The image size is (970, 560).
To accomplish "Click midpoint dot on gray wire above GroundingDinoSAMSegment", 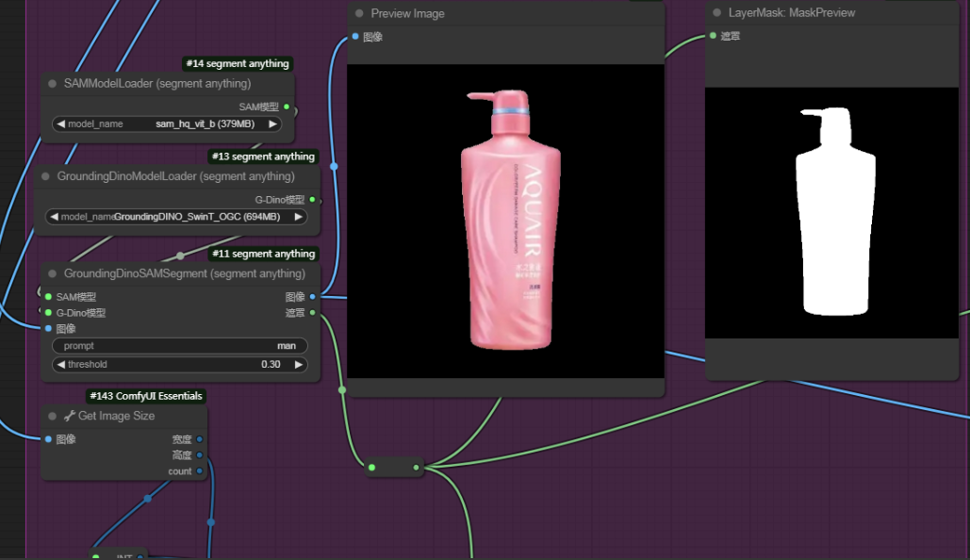I will [x=180, y=255].
